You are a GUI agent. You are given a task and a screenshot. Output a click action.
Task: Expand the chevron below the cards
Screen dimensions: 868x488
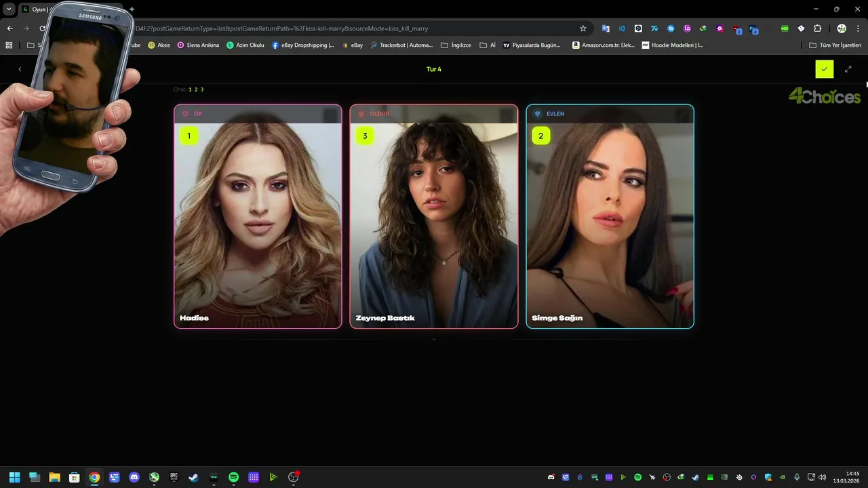[x=434, y=339]
